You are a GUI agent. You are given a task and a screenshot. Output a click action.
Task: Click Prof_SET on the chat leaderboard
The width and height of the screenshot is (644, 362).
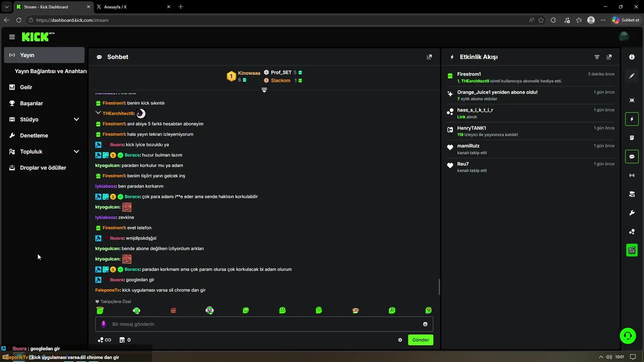pos(281,72)
